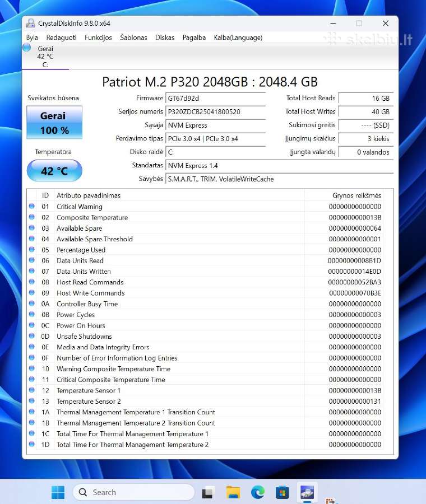This screenshot has width=426, height=504.
Task: Click status icon of Critical Warning row
Action: (32, 206)
